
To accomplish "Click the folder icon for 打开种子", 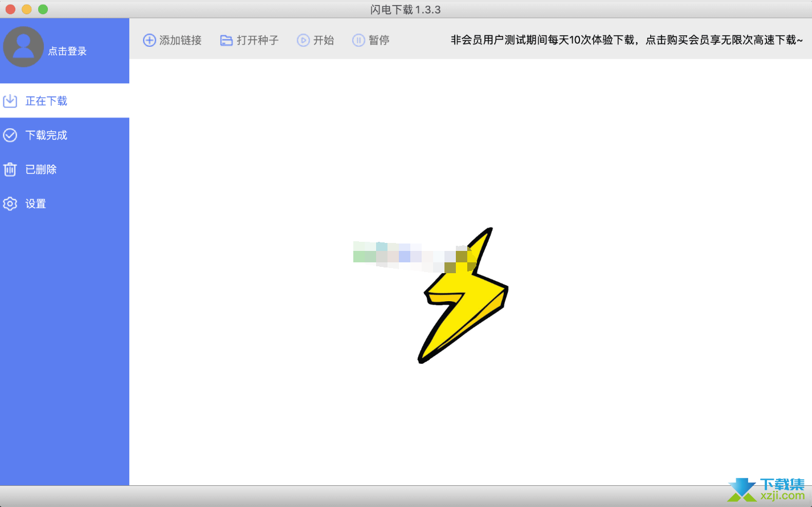I will (x=226, y=40).
